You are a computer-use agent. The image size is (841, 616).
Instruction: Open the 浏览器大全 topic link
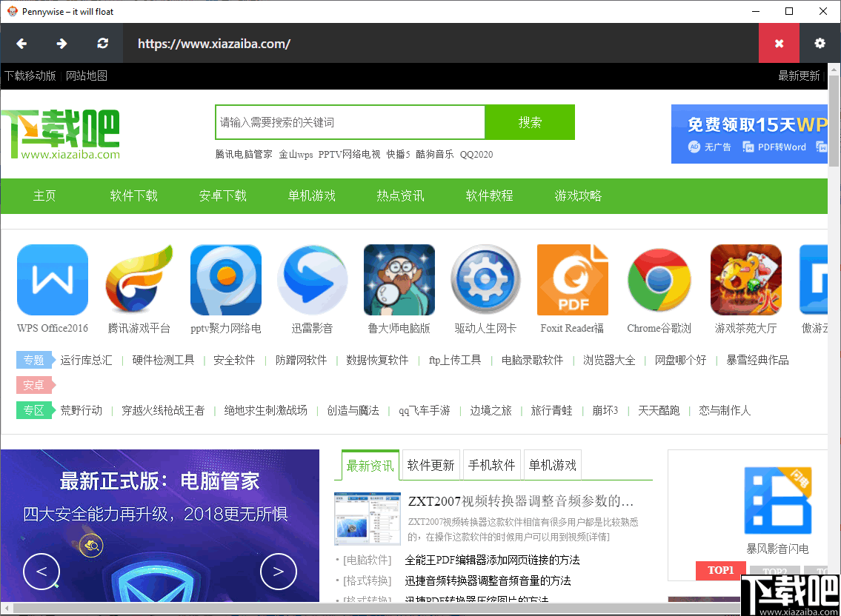[609, 360]
